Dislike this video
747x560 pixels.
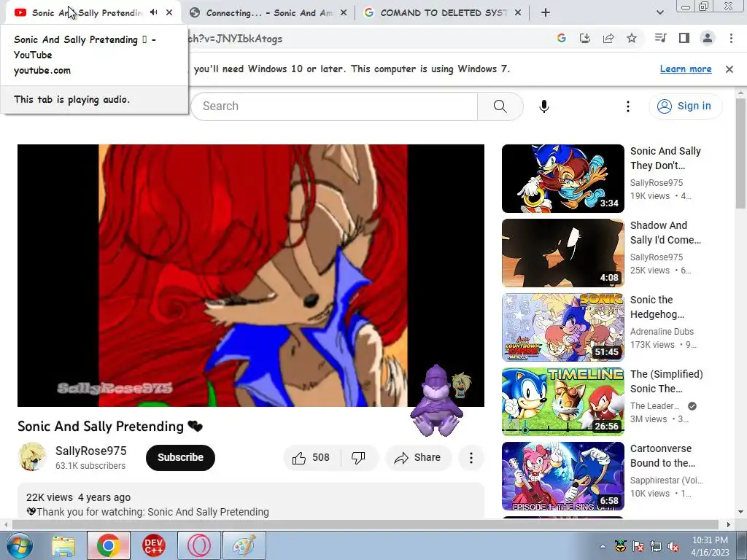359,458
